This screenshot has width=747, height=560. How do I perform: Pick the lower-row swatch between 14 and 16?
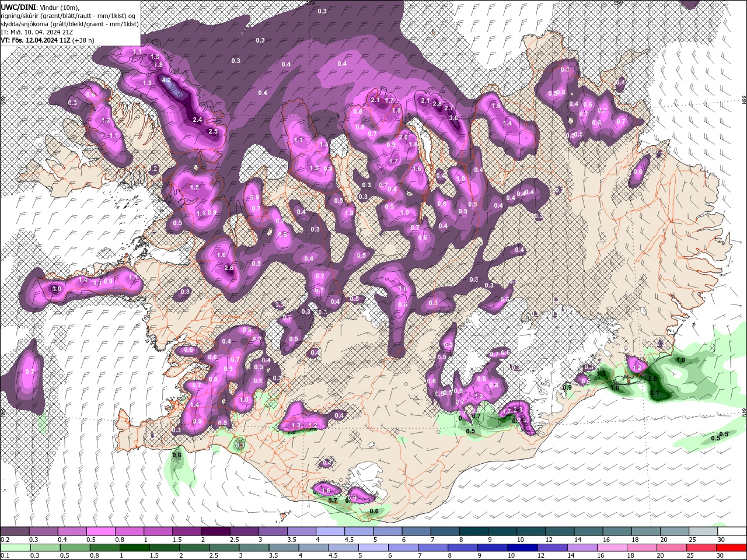click(582, 548)
